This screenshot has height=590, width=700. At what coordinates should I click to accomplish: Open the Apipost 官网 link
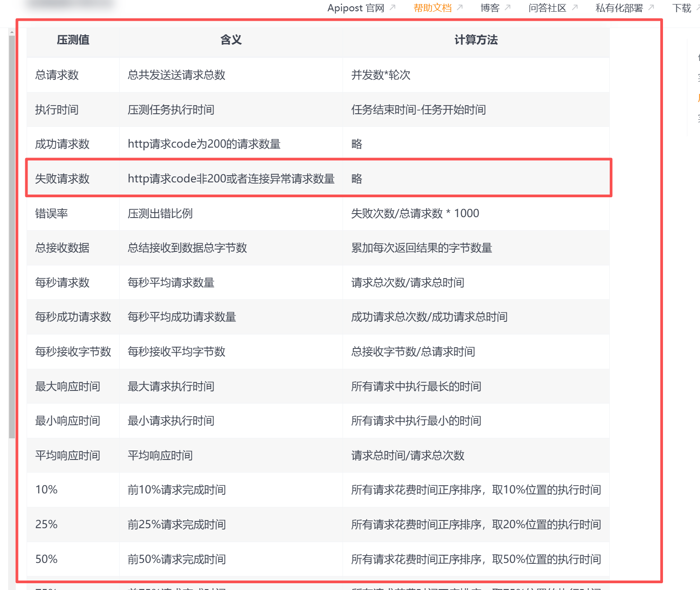click(356, 8)
